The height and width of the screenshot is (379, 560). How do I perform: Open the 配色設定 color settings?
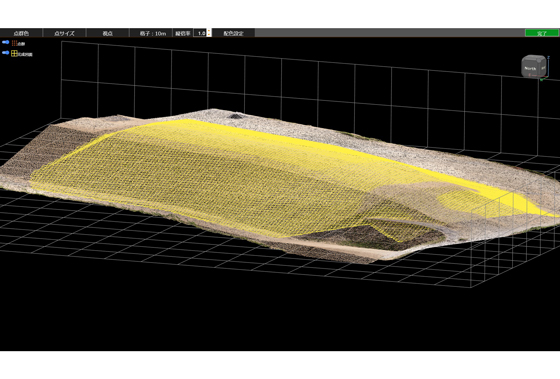coord(234,33)
